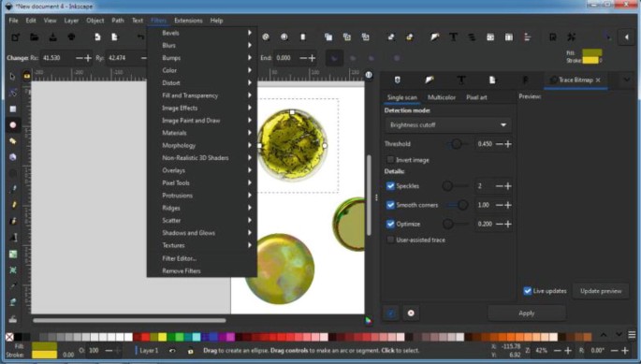Select the Gradient tool
The height and width of the screenshot is (364, 641).
tap(13, 254)
